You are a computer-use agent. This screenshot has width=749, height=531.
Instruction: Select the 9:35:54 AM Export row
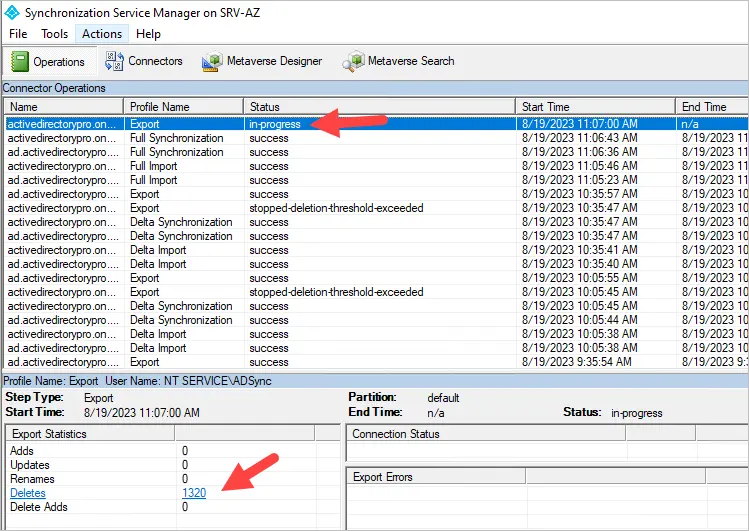point(376,362)
